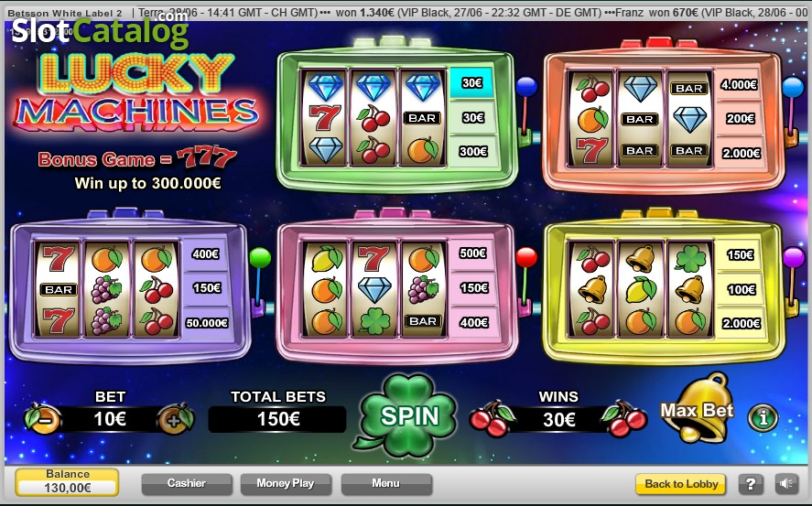Increase bet with the plus orange icon

click(x=176, y=418)
